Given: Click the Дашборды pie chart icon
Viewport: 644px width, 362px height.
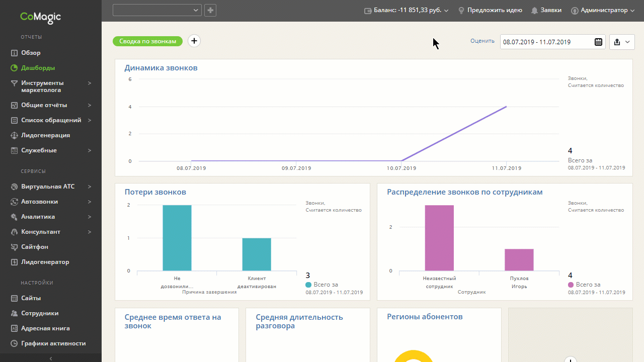Looking at the screenshot, I should point(14,68).
